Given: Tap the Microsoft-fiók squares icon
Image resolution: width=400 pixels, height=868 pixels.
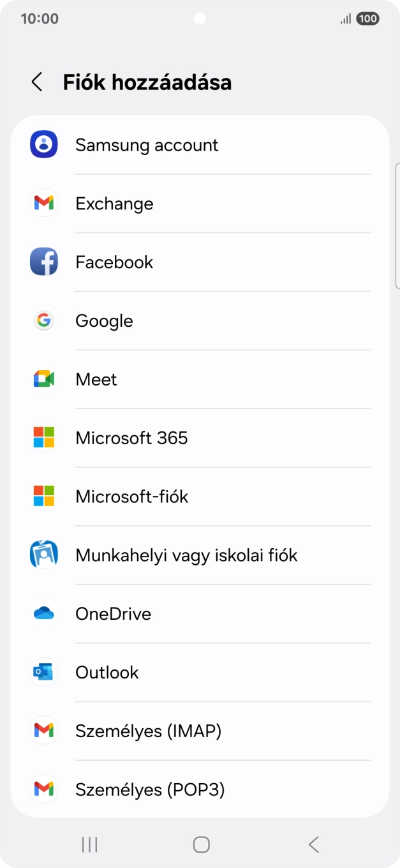Looking at the screenshot, I should [43, 496].
